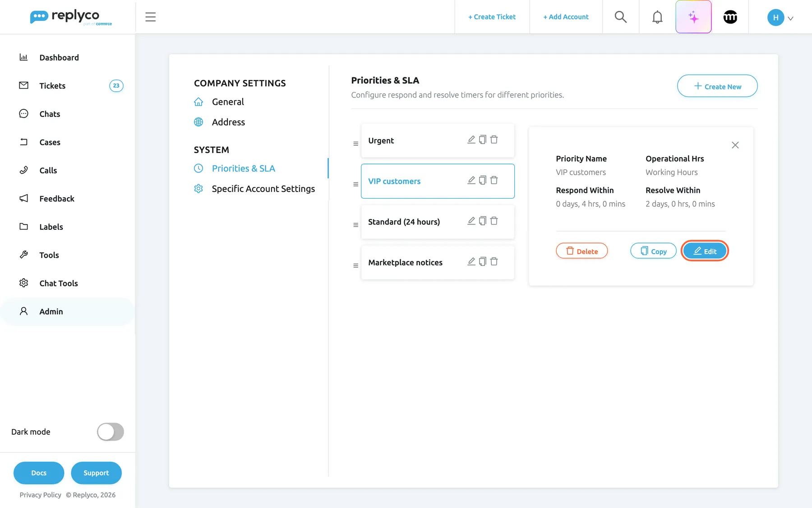
Task: Click the pencil icon on VIP customers row
Action: 471,180
